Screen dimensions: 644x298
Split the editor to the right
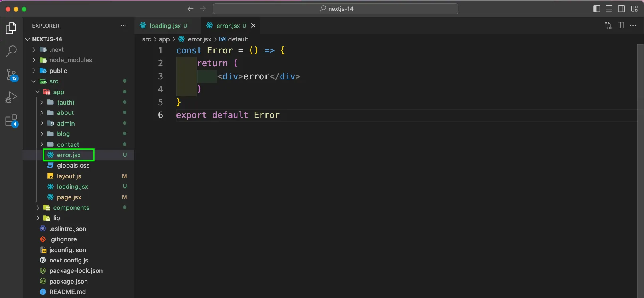[621, 26]
